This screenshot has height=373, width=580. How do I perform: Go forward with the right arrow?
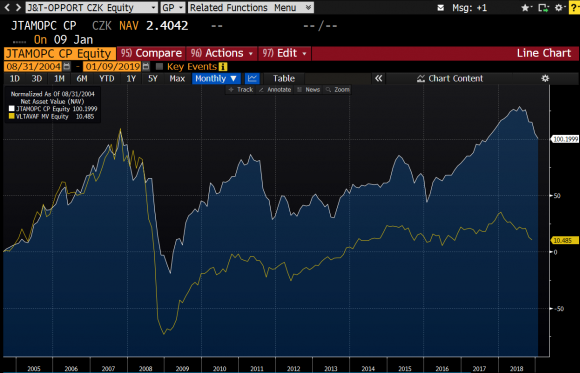[18, 7]
